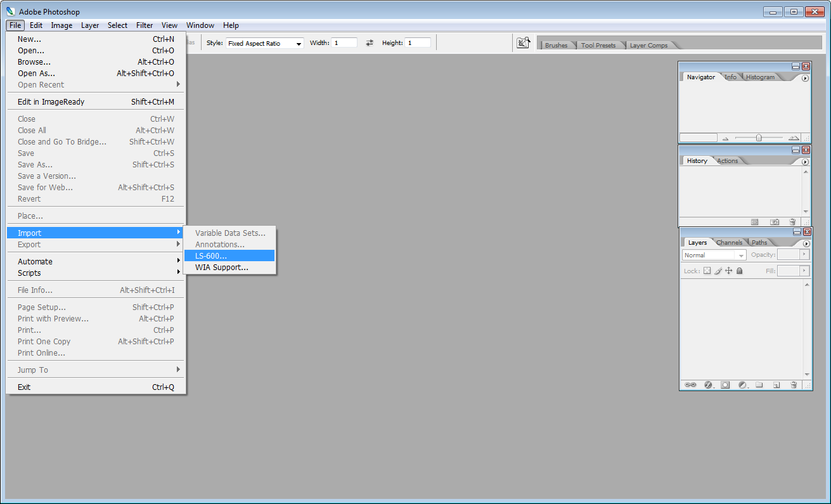This screenshot has width=831, height=504.
Task: Toggle lock all padlock icon
Action: coord(739,271)
